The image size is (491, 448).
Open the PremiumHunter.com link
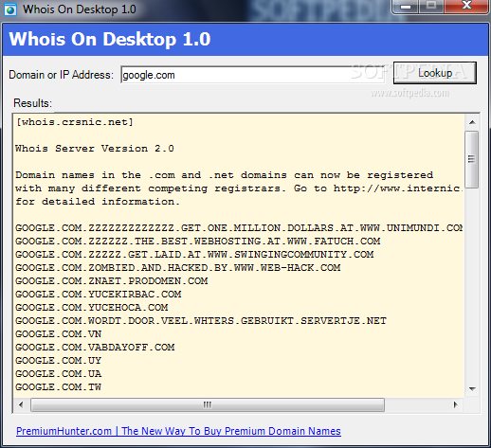pyautogui.click(x=178, y=431)
